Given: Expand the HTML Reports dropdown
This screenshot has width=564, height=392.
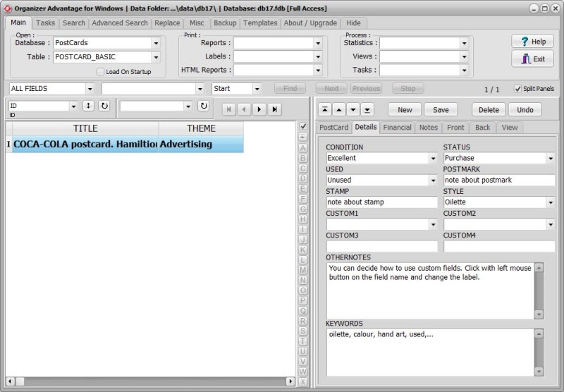Looking at the screenshot, I should point(318,70).
